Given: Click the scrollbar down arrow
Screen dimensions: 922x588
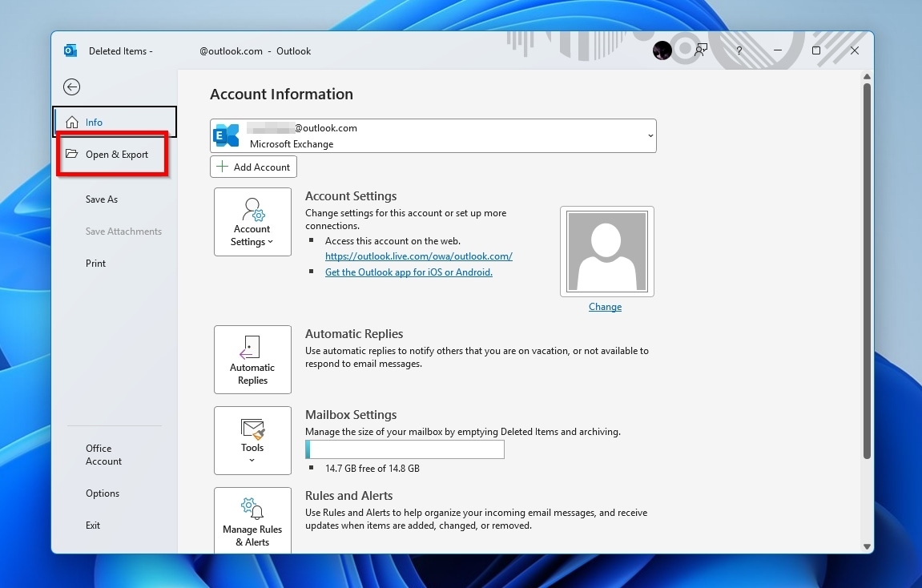Looking at the screenshot, I should point(867,546).
